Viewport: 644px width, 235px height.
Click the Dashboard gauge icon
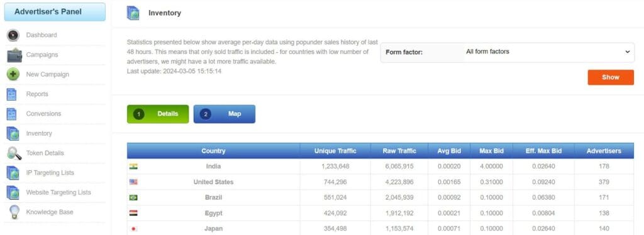click(13, 35)
